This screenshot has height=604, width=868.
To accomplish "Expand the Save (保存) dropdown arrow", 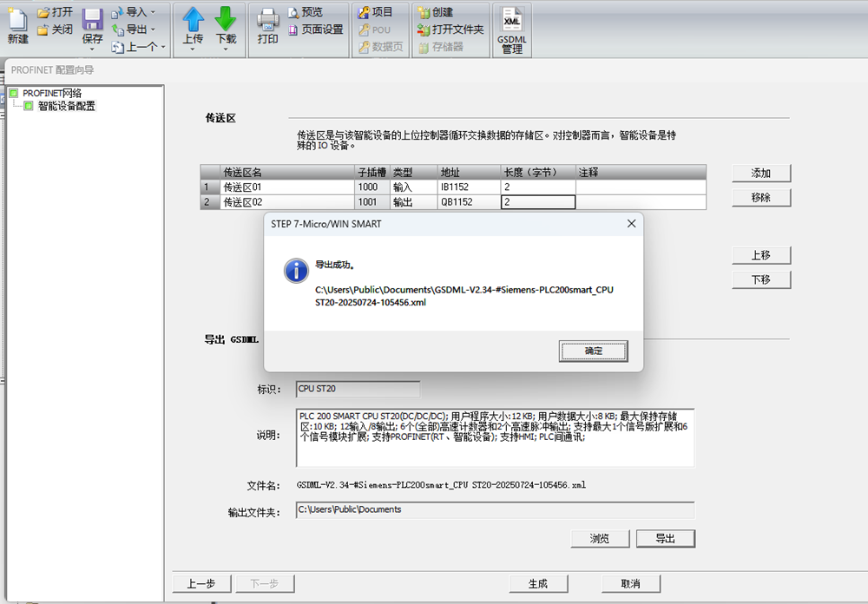I will (x=93, y=49).
